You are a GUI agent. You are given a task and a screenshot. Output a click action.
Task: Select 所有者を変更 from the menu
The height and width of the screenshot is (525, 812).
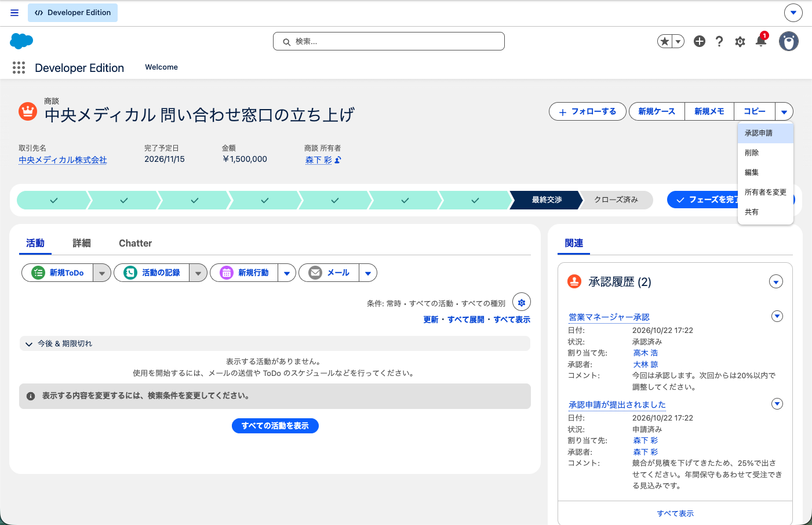click(x=766, y=192)
